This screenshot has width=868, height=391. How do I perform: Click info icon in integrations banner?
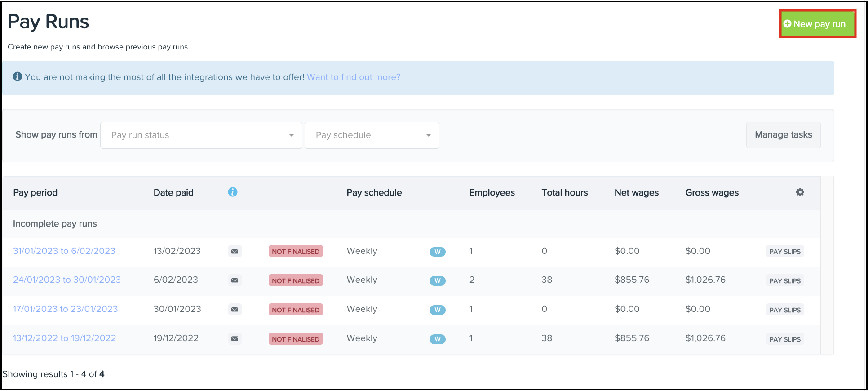(x=18, y=77)
